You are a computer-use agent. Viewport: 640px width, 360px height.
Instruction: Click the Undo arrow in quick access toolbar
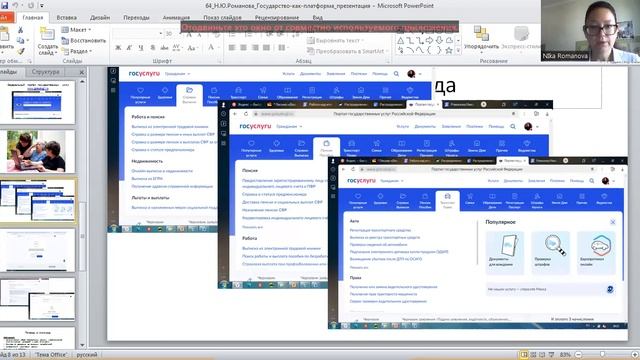16,5
